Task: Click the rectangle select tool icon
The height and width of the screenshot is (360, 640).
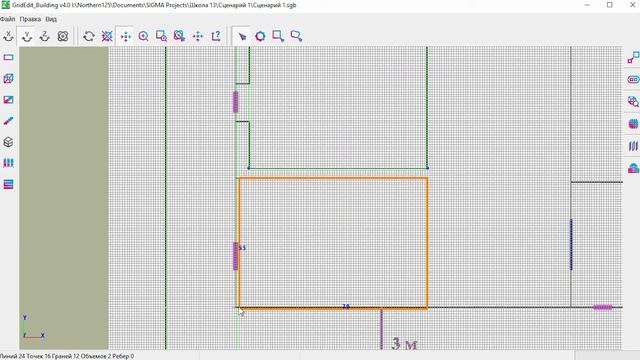Action: coord(278,36)
